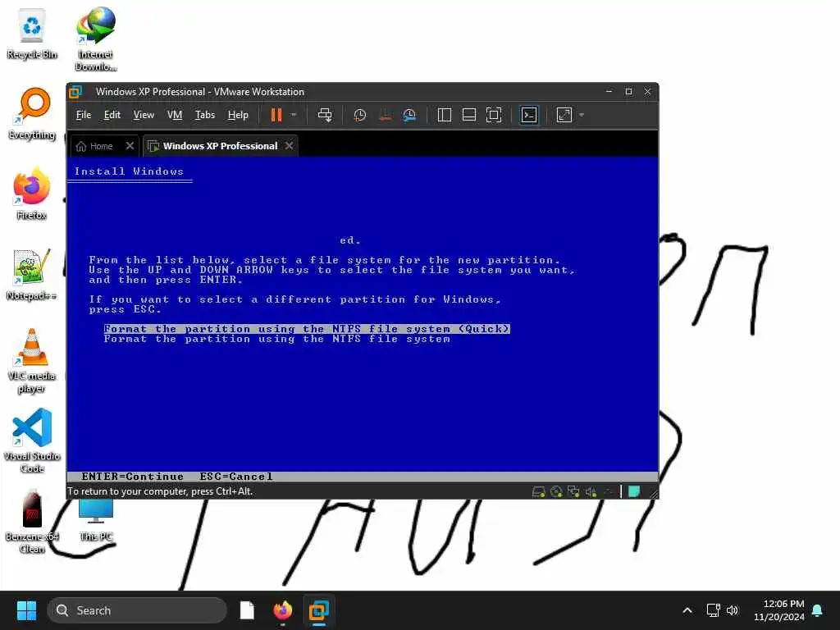Open the Edit menu
The image size is (840, 630).
click(112, 115)
